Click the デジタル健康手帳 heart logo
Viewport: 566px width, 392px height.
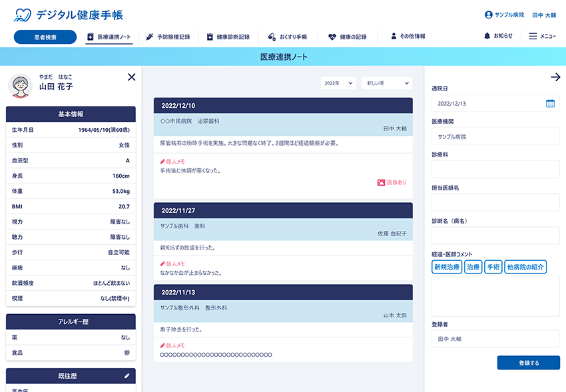click(23, 15)
